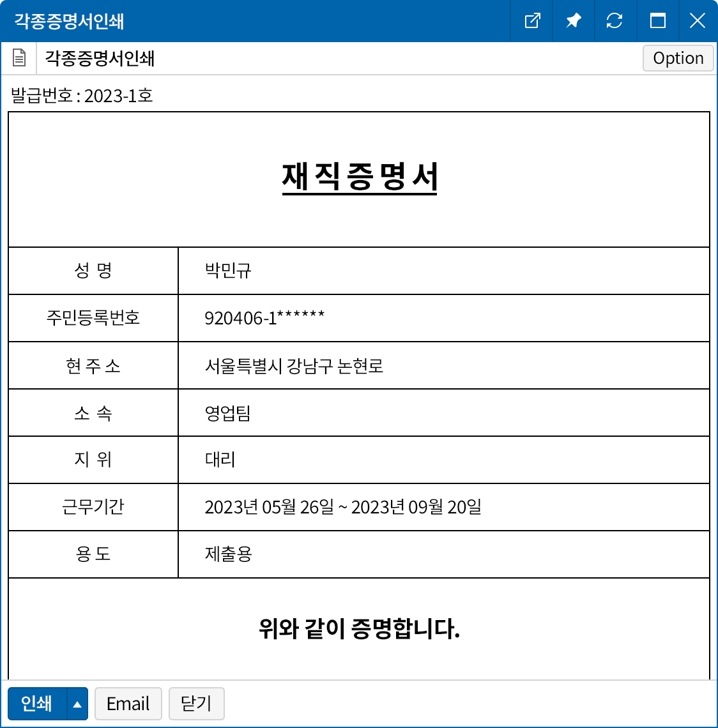718x728 pixels.
Task: Click the masked 주민등록번호 value
Action: click(264, 318)
